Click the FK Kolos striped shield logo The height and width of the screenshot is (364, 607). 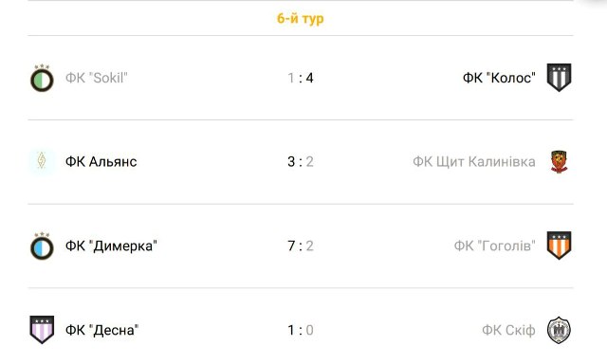559,78
